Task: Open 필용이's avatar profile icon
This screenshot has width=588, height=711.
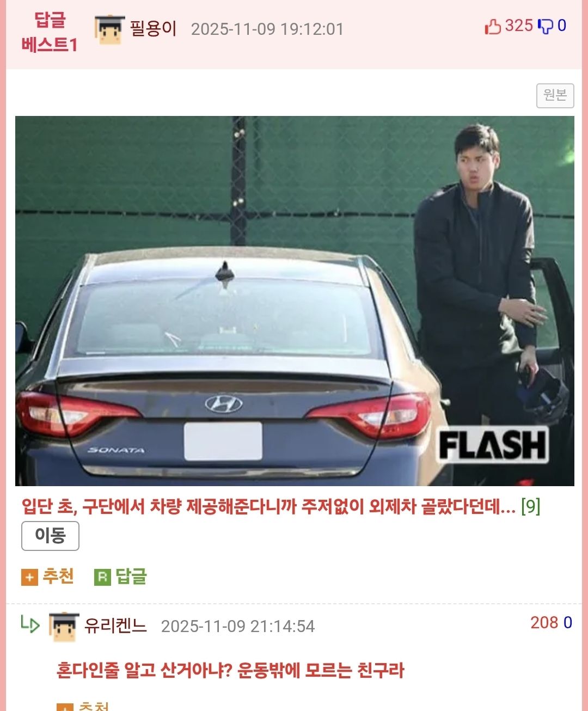Action: coord(109,29)
